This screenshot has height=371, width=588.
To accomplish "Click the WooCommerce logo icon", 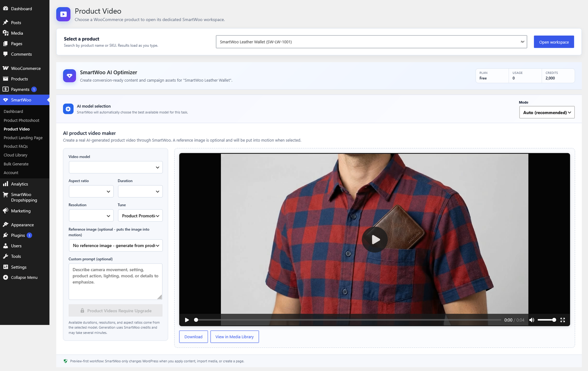I will pyautogui.click(x=6, y=68).
